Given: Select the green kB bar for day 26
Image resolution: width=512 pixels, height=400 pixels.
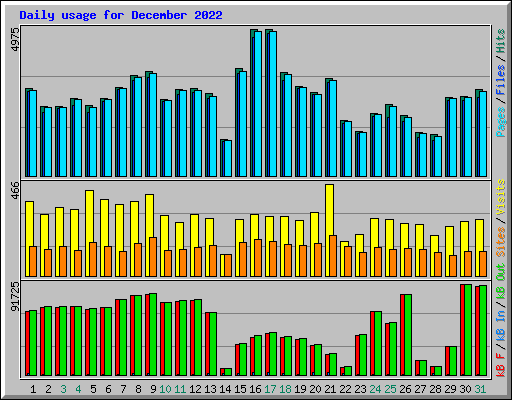Looking at the screenshot, I should (x=408, y=335).
